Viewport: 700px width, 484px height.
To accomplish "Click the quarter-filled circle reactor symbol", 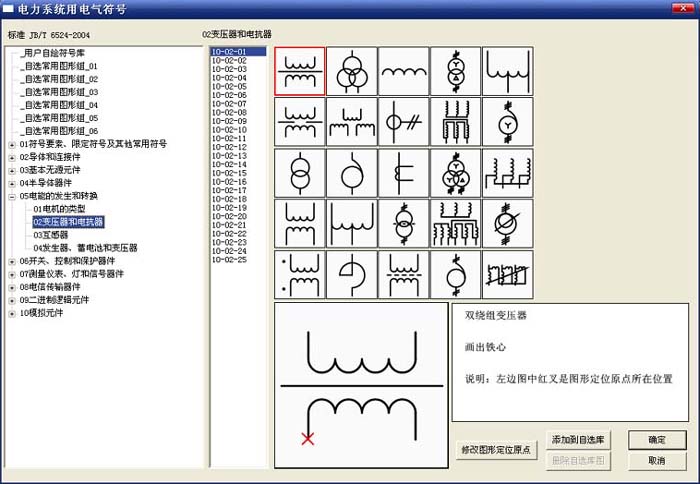I will [351, 276].
